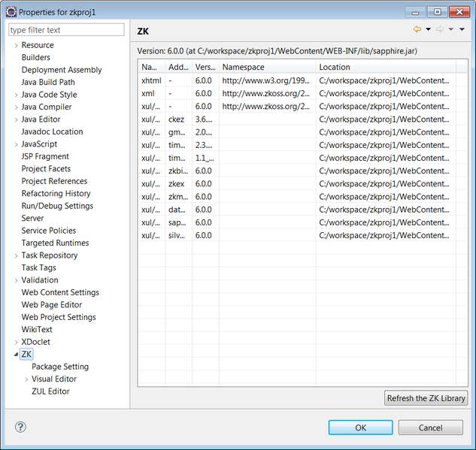
Task: Click the http://www.w3.org/199... namespace cell
Action: pos(266,80)
